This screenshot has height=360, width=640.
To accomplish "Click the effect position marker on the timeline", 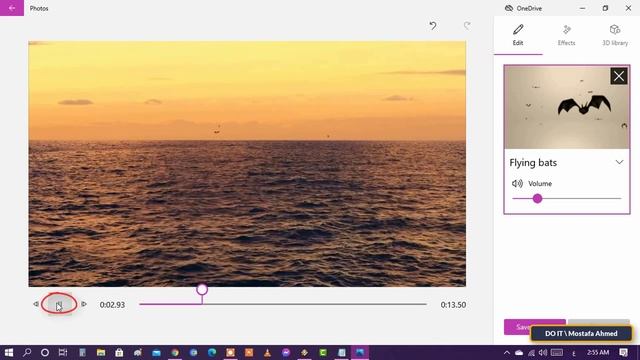I will pos(202,290).
